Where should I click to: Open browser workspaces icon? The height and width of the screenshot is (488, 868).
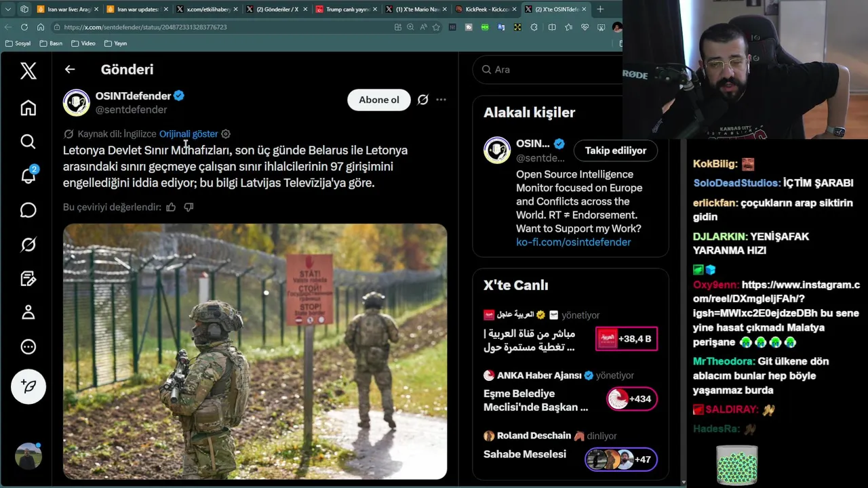24,9
